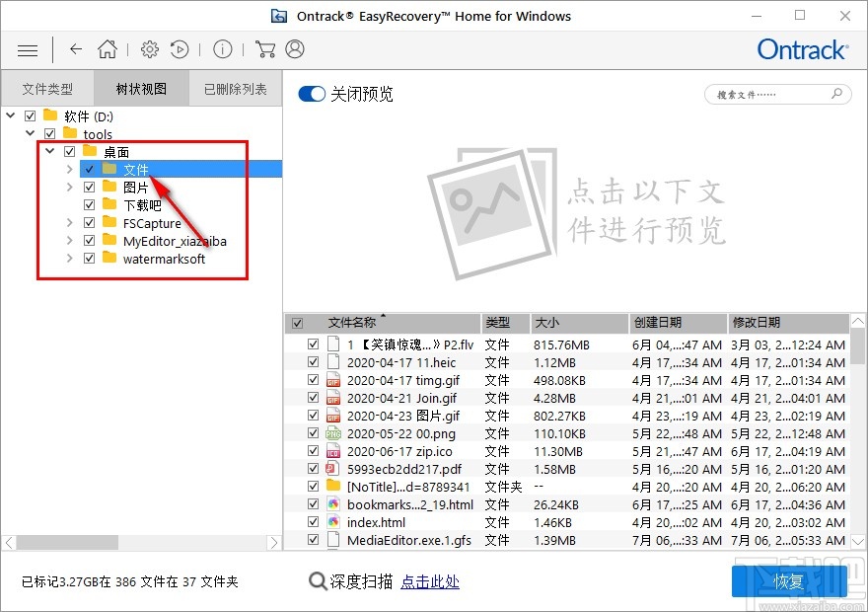Click the back arrow icon
Screen dimensions: 868x612
coord(75,49)
